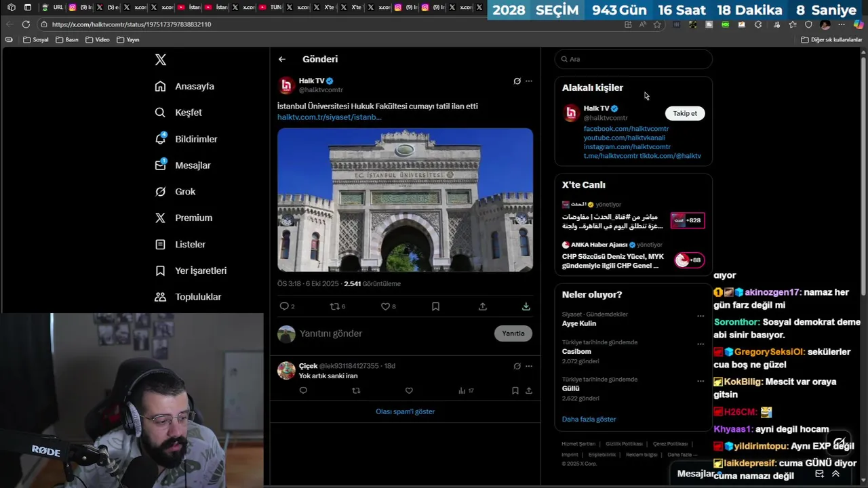Screen dimensions: 868x488
Task: Open Listeler in the sidebar
Action: click(x=180, y=244)
